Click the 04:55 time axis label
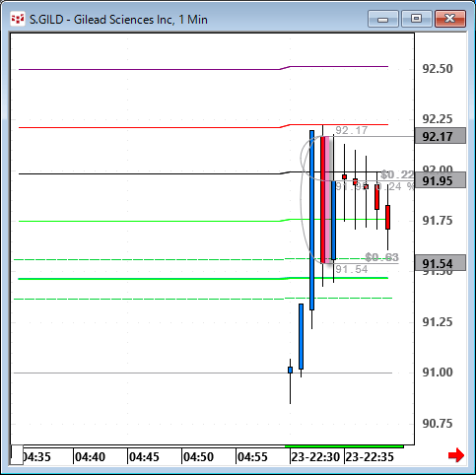 click(252, 457)
